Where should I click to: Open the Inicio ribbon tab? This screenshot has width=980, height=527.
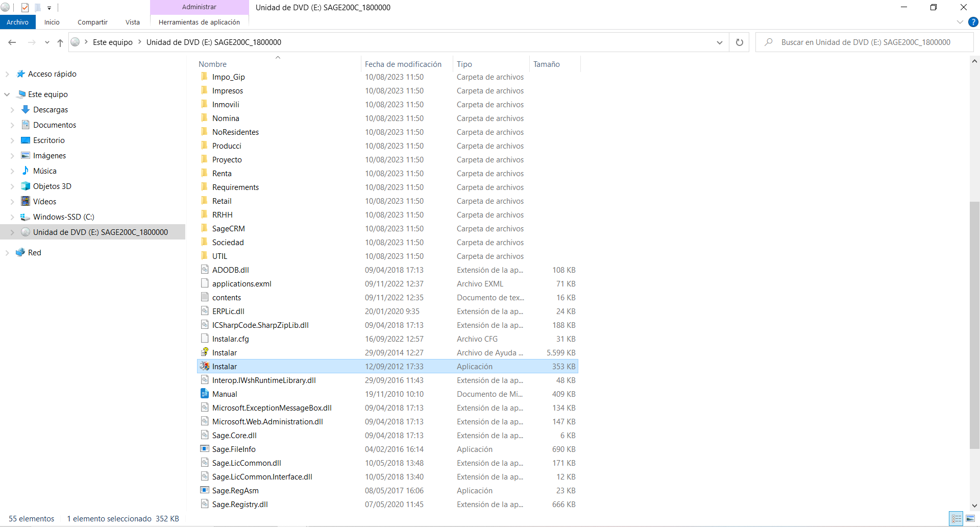pos(52,22)
